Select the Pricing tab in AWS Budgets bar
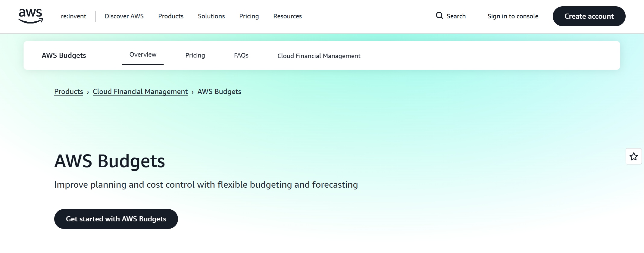 pos(195,55)
